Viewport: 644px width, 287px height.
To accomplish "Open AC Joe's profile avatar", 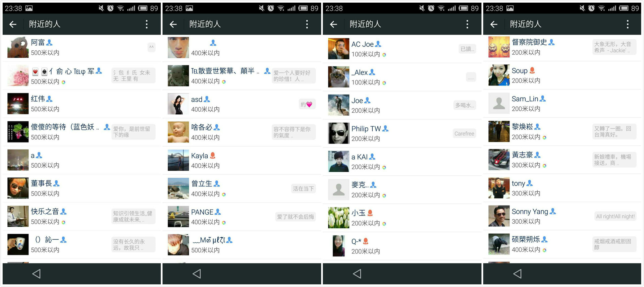I will [338, 49].
